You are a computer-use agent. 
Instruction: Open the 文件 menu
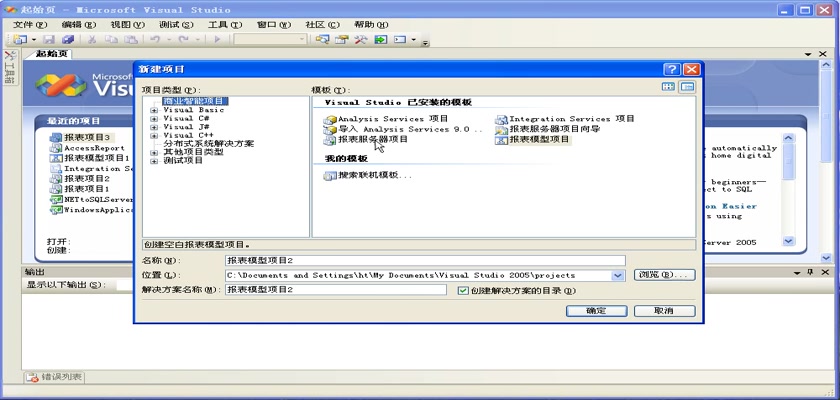[30, 25]
